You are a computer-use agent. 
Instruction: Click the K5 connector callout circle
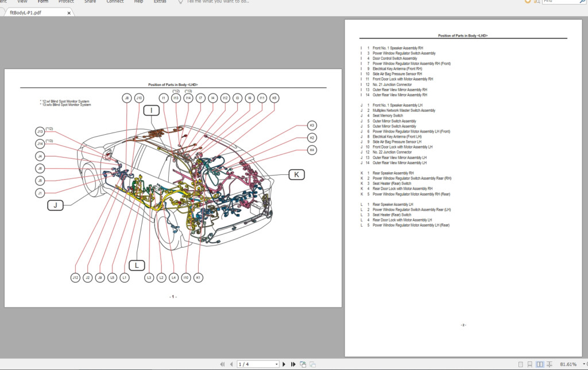274,98
